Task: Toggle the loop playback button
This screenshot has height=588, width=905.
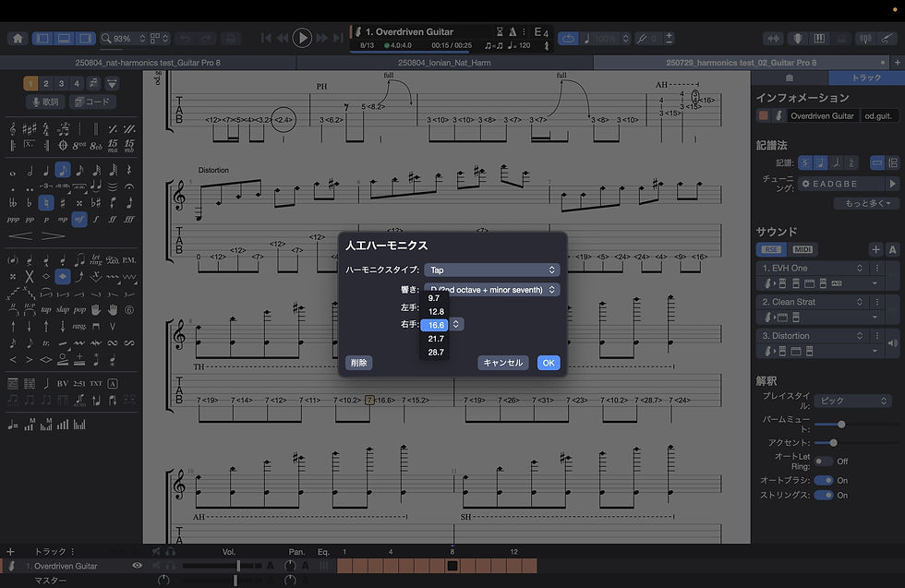Action: [568, 39]
